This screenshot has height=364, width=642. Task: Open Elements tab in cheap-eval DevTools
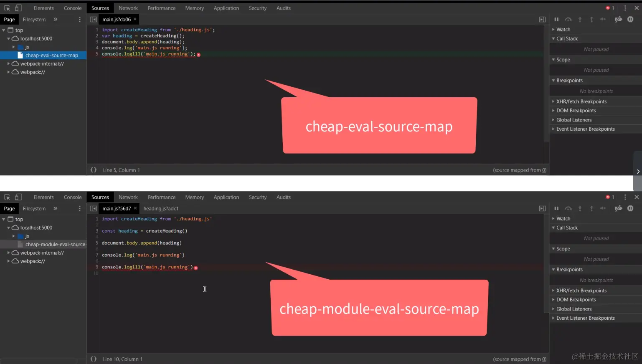tap(44, 8)
